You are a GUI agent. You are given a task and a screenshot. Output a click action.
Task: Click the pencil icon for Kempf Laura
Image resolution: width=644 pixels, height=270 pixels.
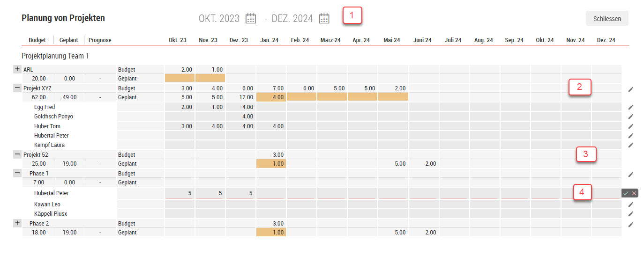pyautogui.click(x=631, y=145)
